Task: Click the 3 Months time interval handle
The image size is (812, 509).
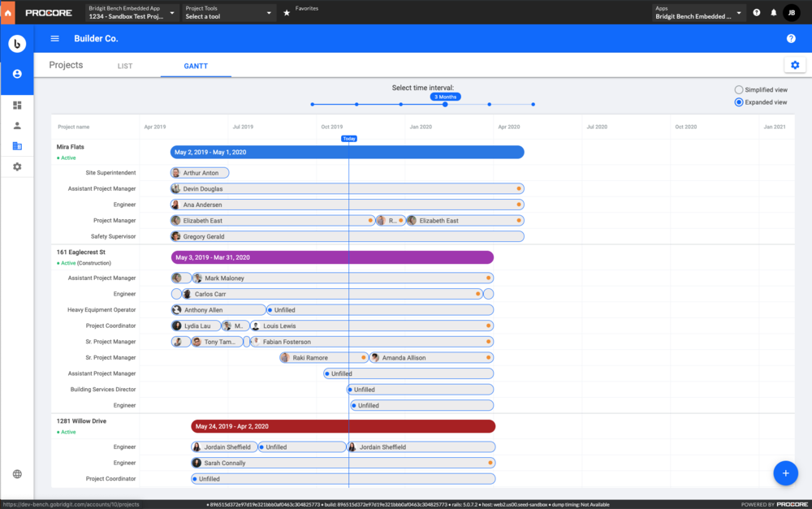Action: (x=445, y=104)
